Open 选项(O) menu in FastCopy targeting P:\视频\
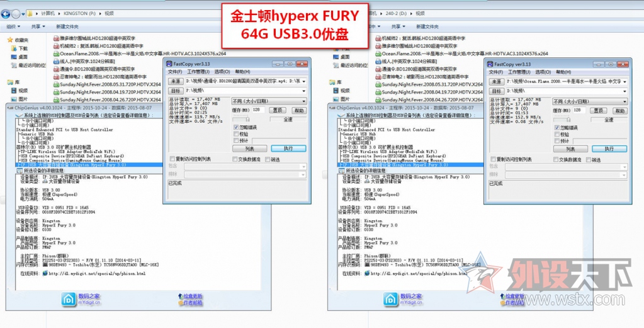This screenshot has width=644, height=328. (222, 72)
